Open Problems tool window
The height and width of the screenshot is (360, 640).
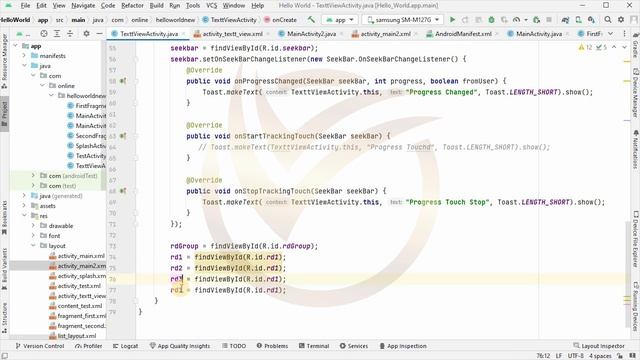(272, 346)
